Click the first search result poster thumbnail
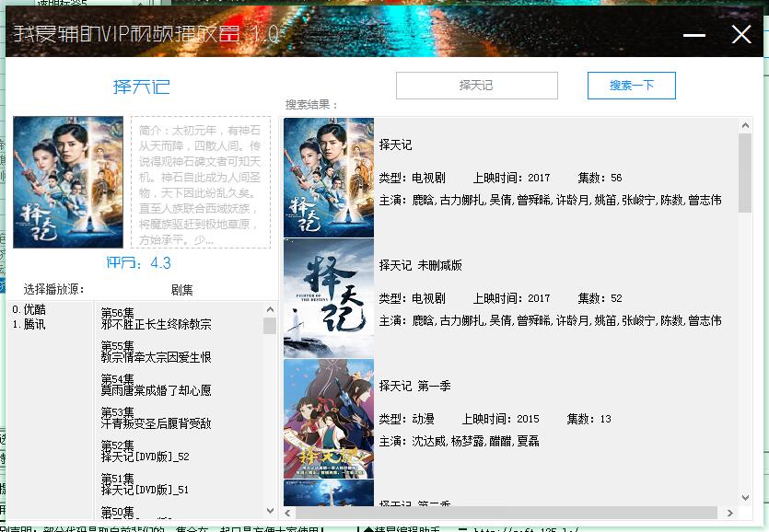769x532 pixels. tap(329, 178)
